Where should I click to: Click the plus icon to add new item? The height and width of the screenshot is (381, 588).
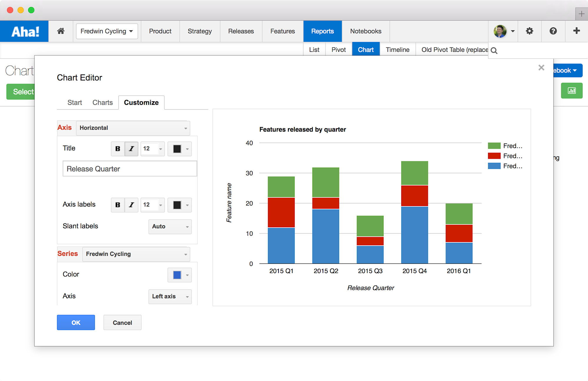576,31
